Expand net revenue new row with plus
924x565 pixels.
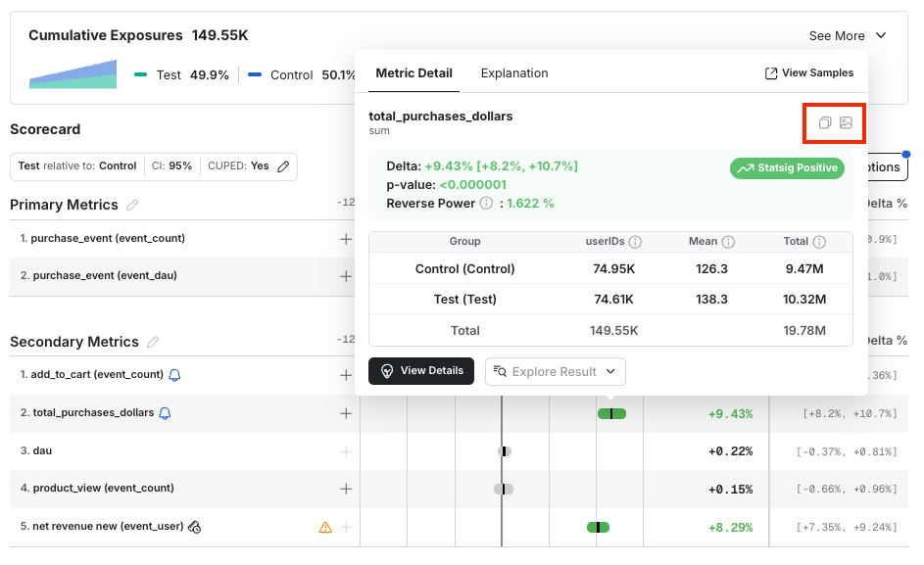pos(346,527)
